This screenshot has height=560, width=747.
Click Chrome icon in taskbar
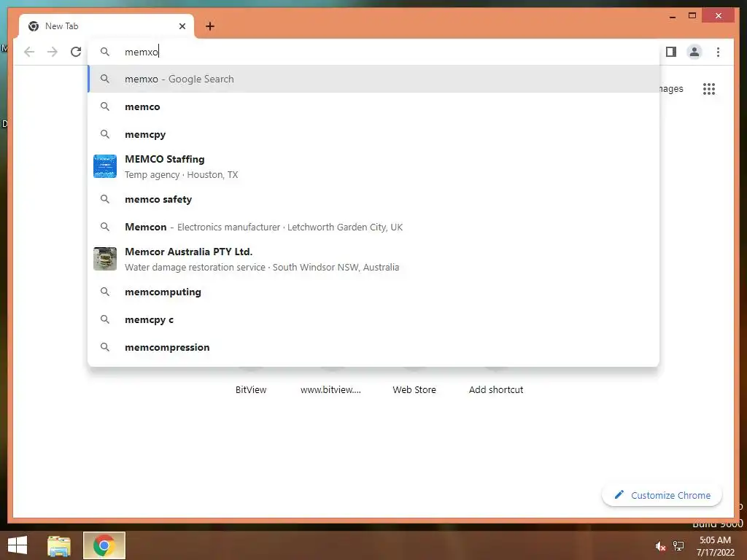104,545
